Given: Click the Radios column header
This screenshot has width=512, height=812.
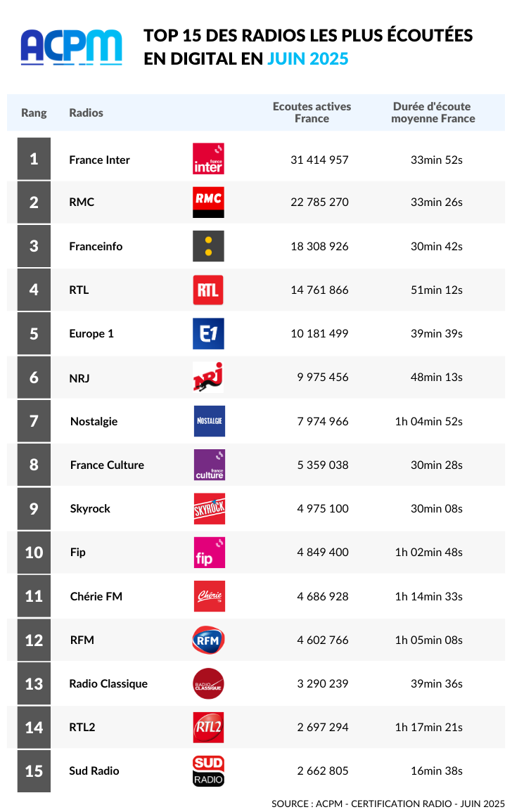Looking at the screenshot, I should [x=86, y=112].
